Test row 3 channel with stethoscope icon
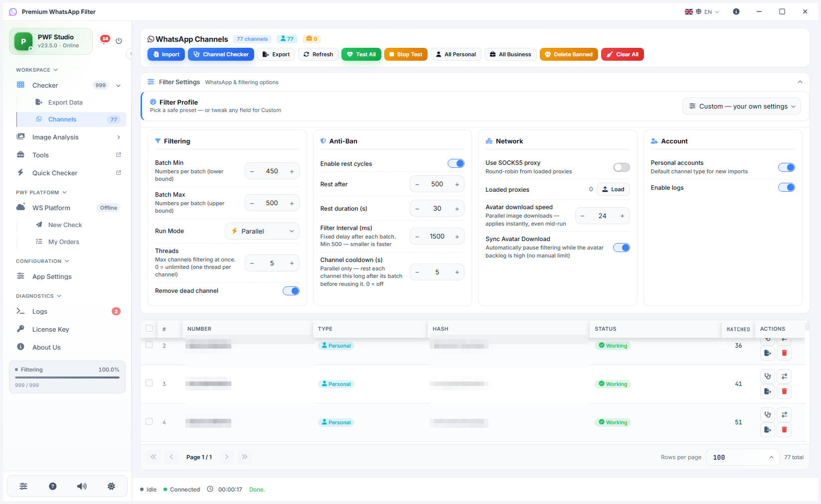821x504 pixels. coord(768,376)
